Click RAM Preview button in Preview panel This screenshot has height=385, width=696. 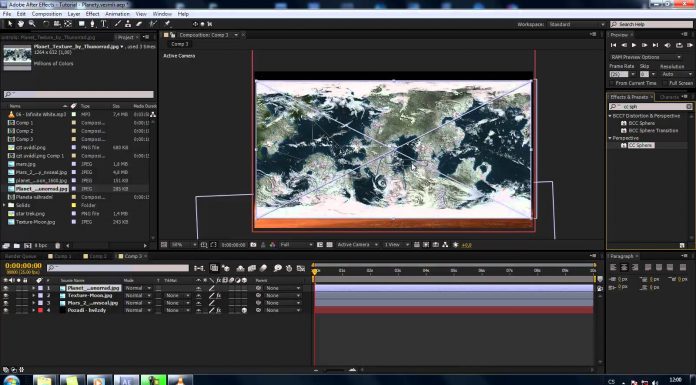689,45
